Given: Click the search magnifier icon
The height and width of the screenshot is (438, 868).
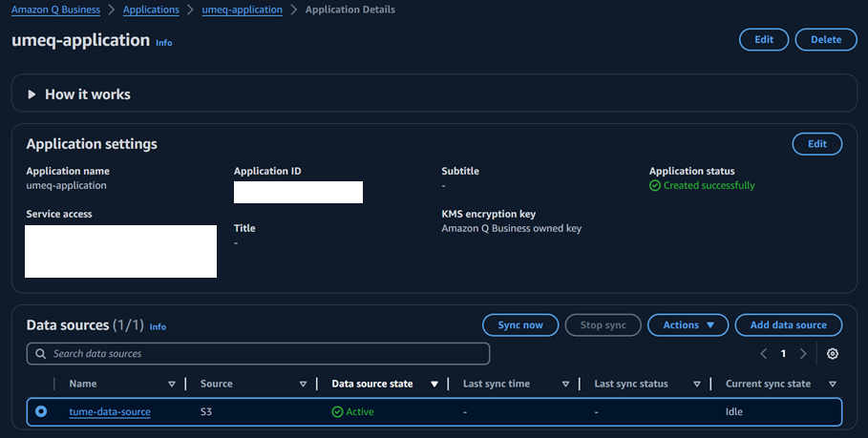Looking at the screenshot, I should click(x=40, y=354).
